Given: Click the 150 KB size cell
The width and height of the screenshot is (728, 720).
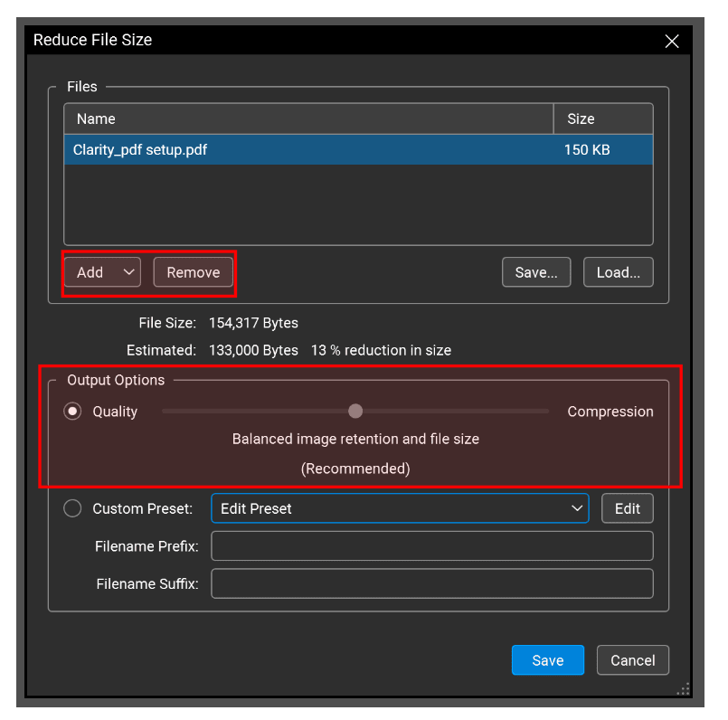Looking at the screenshot, I should tap(587, 150).
